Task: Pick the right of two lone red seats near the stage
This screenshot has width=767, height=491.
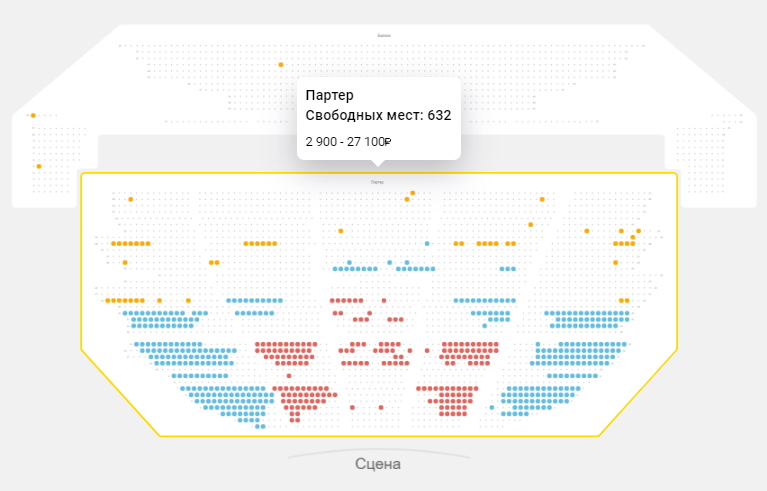Action: click(x=381, y=408)
